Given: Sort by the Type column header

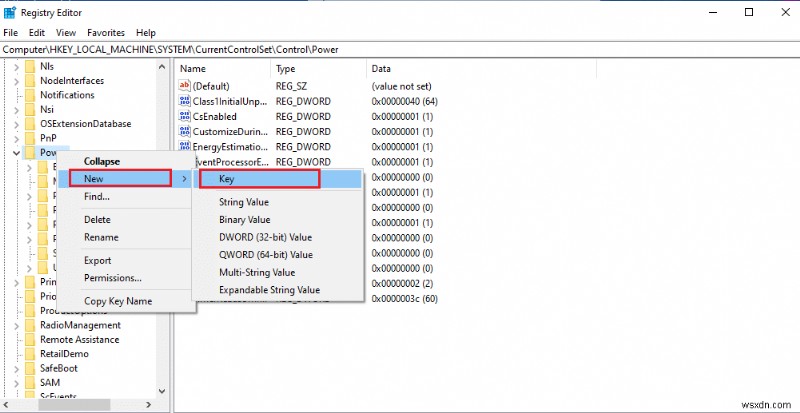Looking at the screenshot, I should tap(318, 68).
